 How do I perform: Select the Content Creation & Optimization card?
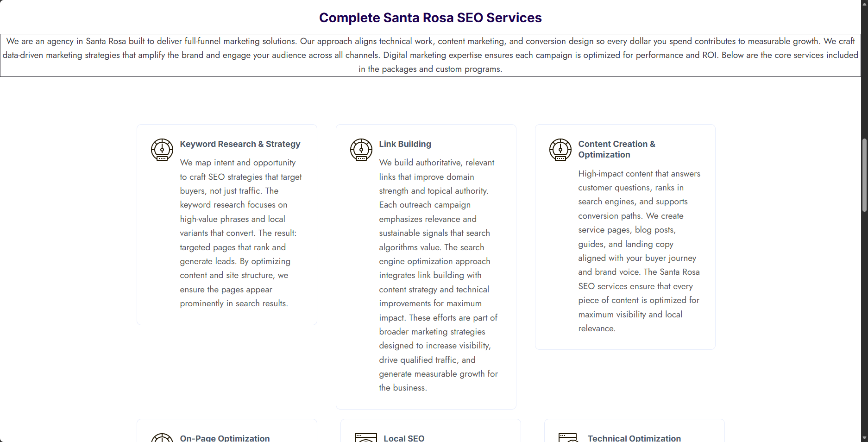pos(625,236)
